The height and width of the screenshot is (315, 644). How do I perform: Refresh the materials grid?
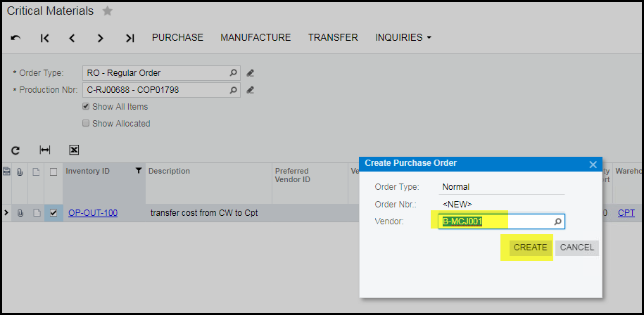(x=15, y=150)
